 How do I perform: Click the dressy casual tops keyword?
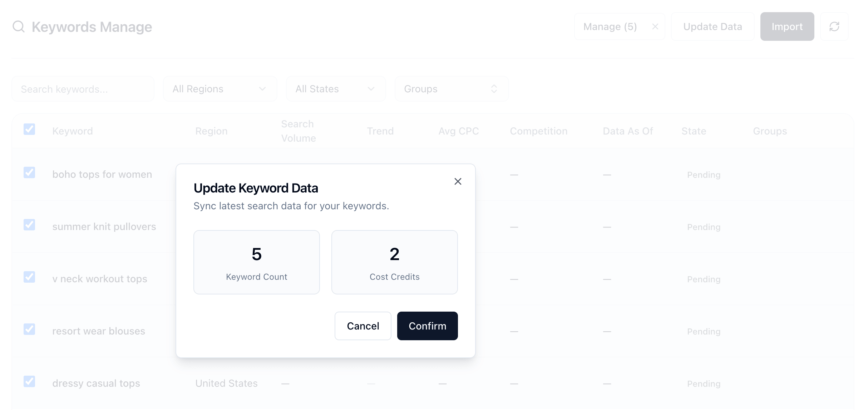click(96, 383)
